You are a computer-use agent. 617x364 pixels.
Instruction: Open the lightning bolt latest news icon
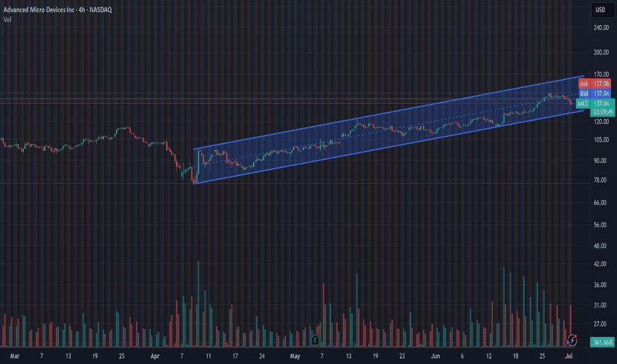pos(572,340)
